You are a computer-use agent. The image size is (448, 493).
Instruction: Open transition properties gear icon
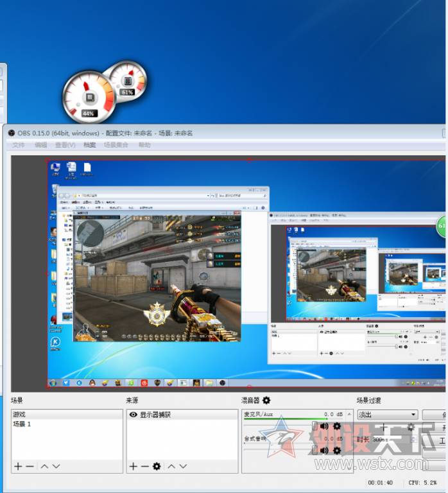pyautogui.click(x=411, y=427)
